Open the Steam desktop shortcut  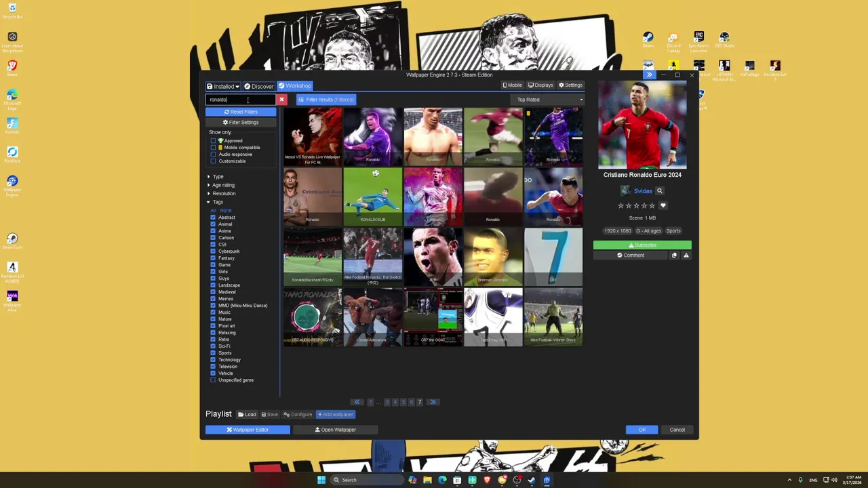[x=648, y=40]
